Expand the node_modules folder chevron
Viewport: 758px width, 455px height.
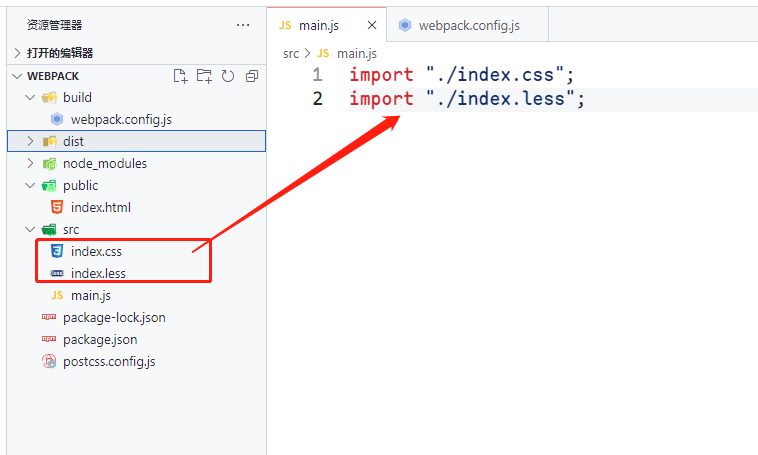[30, 163]
